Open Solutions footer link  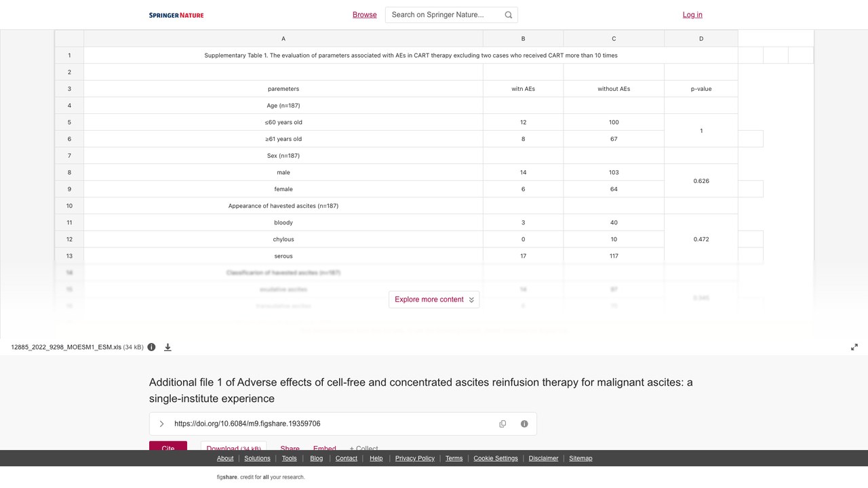click(258, 458)
